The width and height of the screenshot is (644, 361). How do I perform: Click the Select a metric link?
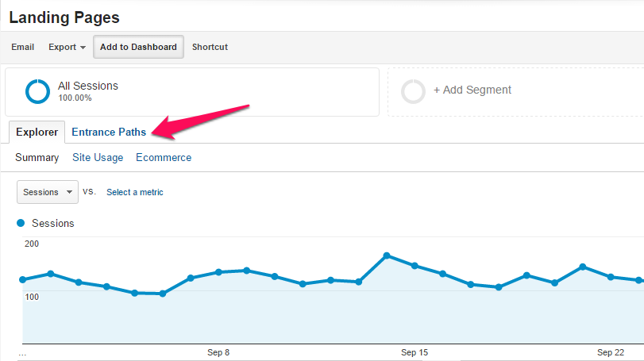[135, 192]
